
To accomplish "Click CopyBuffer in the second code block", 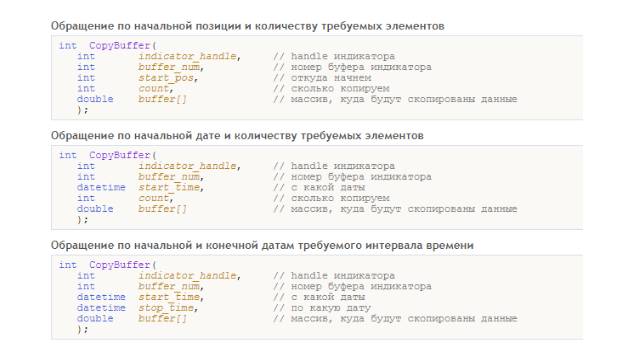I will click(120, 155).
